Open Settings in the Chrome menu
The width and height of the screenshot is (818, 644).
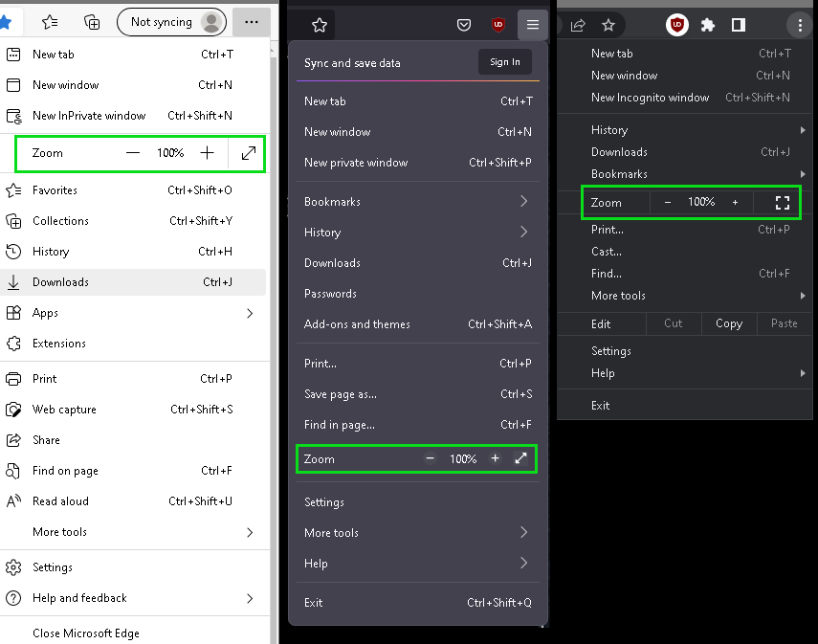tap(684, 350)
